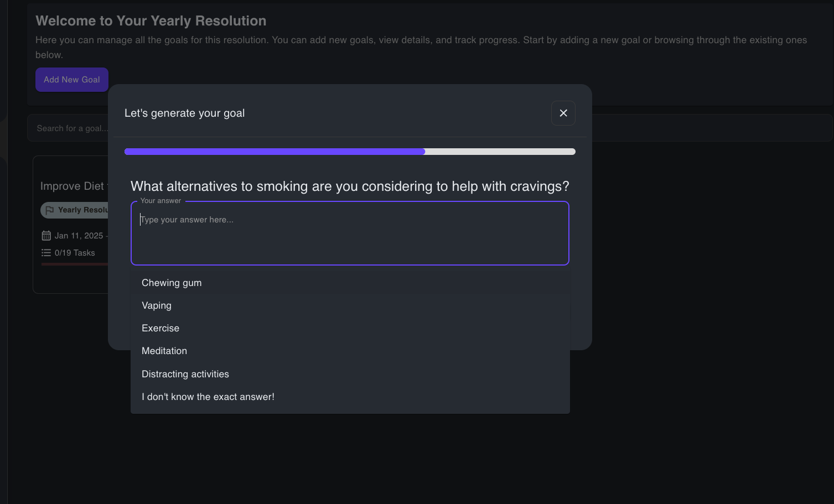Pick the Exercise option

[160, 328]
